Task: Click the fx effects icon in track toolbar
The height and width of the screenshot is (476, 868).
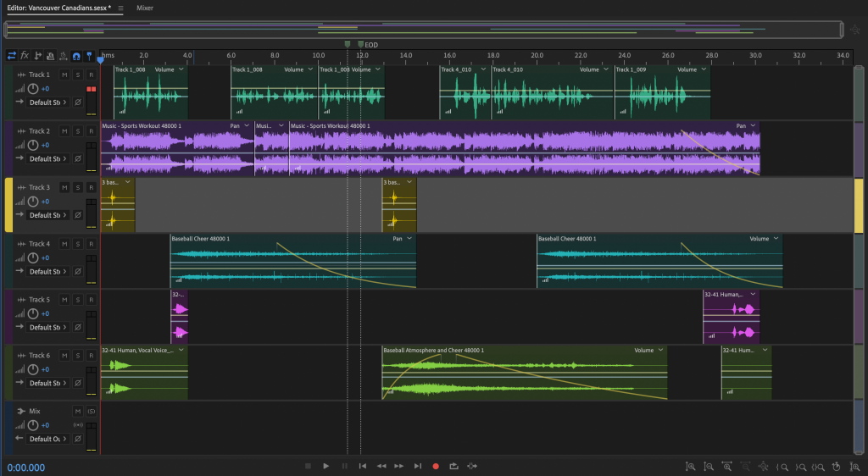Action: click(x=25, y=56)
